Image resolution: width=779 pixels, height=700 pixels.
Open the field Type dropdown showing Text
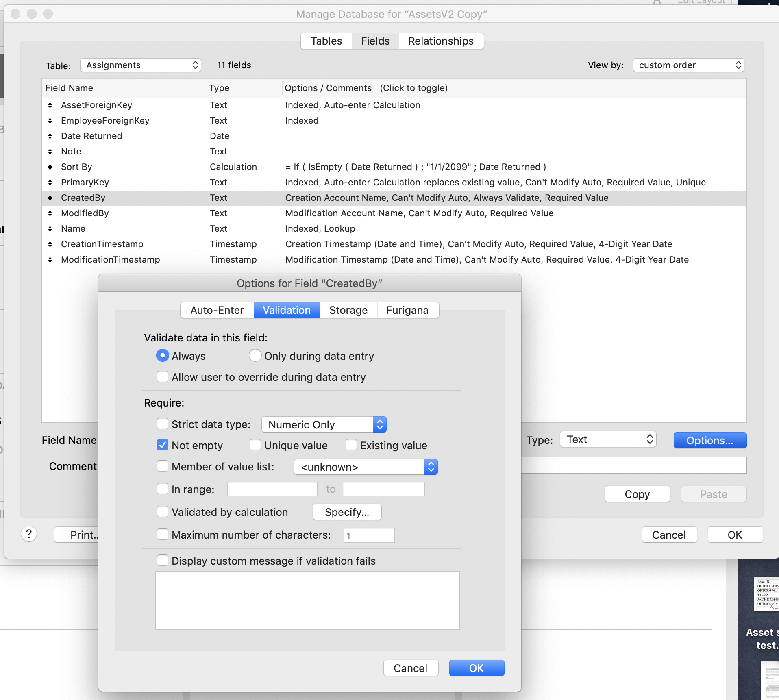(x=608, y=439)
